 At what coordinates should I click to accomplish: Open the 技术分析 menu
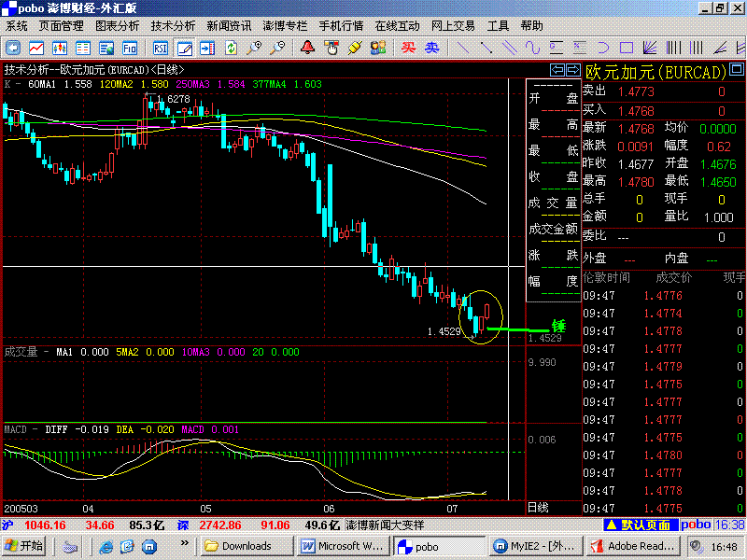click(173, 26)
